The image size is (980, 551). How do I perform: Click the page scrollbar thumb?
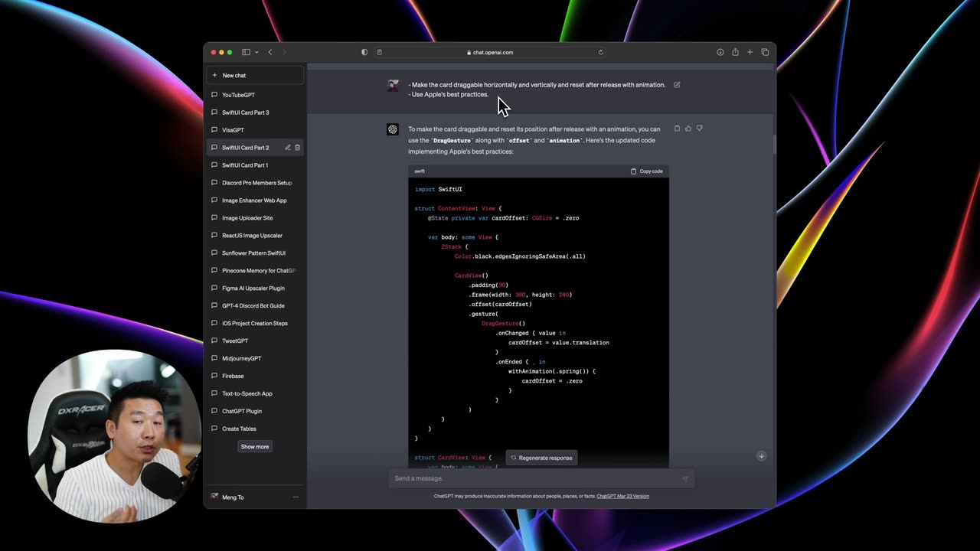774,145
